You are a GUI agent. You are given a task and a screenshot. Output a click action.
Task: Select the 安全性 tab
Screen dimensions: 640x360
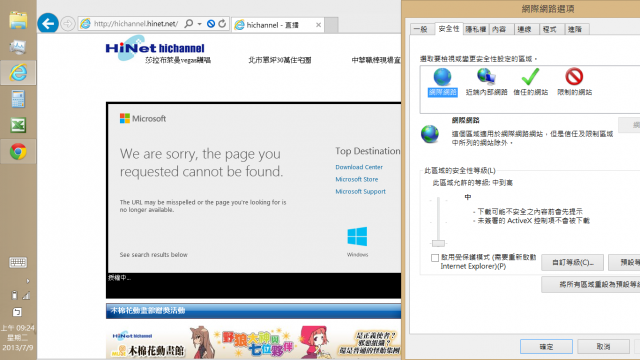point(449,29)
